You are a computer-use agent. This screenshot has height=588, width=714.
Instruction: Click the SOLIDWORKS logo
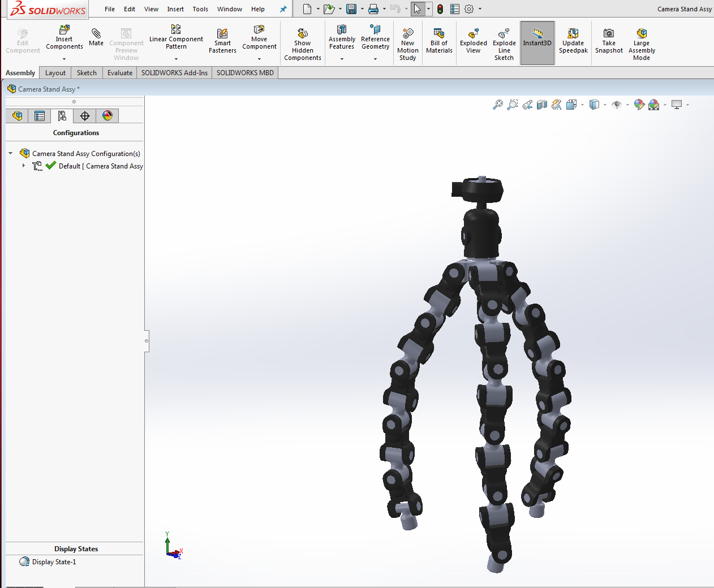coord(48,10)
